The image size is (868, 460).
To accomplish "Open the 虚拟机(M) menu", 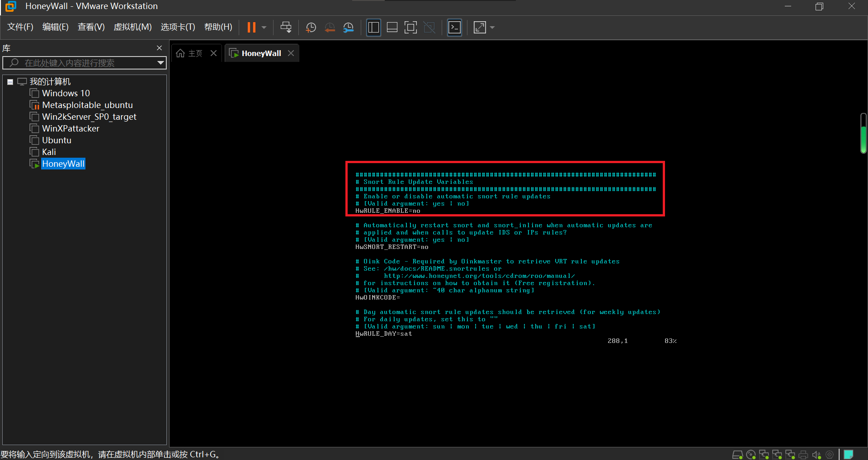I will click(132, 27).
